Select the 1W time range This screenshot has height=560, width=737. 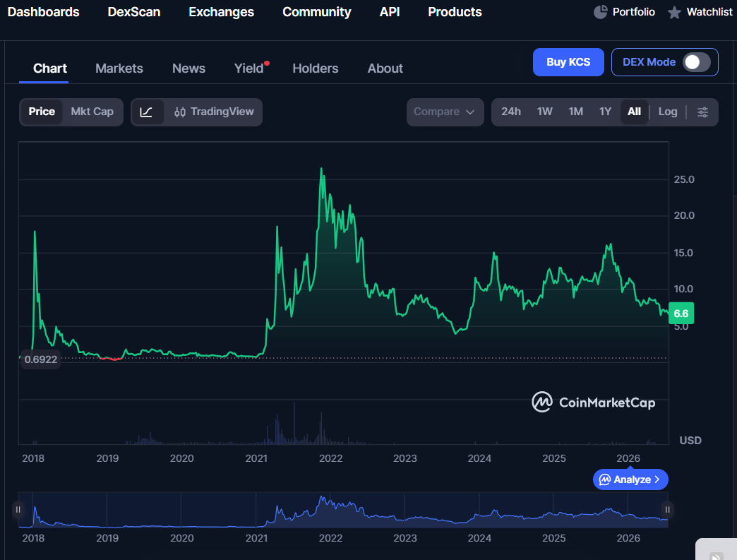(544, 112)
